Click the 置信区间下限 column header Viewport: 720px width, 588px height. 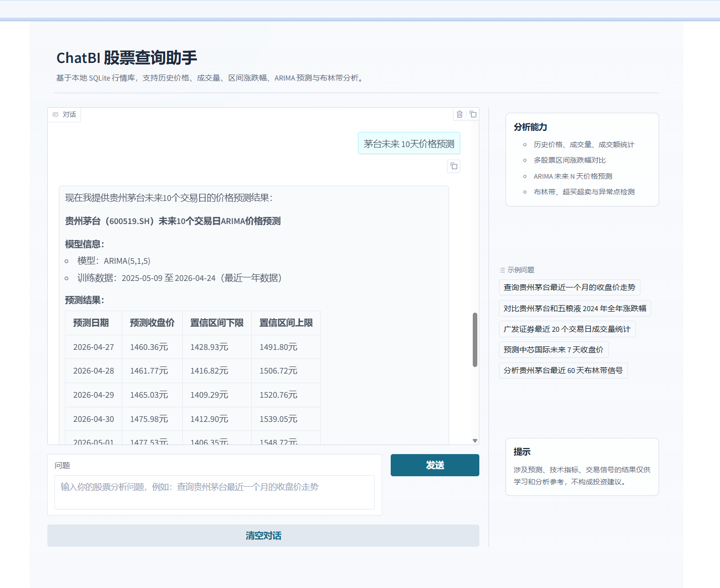(x=217, y=323)
